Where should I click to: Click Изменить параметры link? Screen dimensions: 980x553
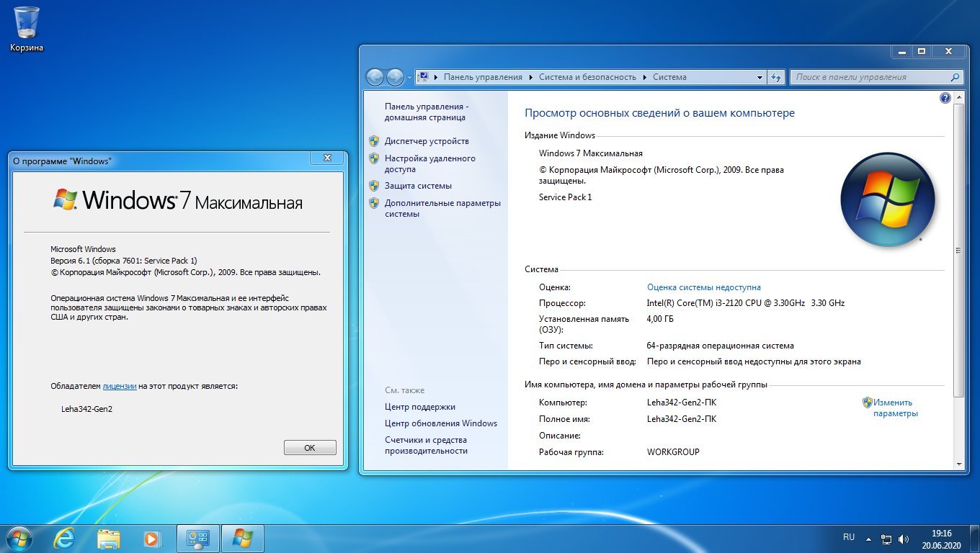(895, 408)
